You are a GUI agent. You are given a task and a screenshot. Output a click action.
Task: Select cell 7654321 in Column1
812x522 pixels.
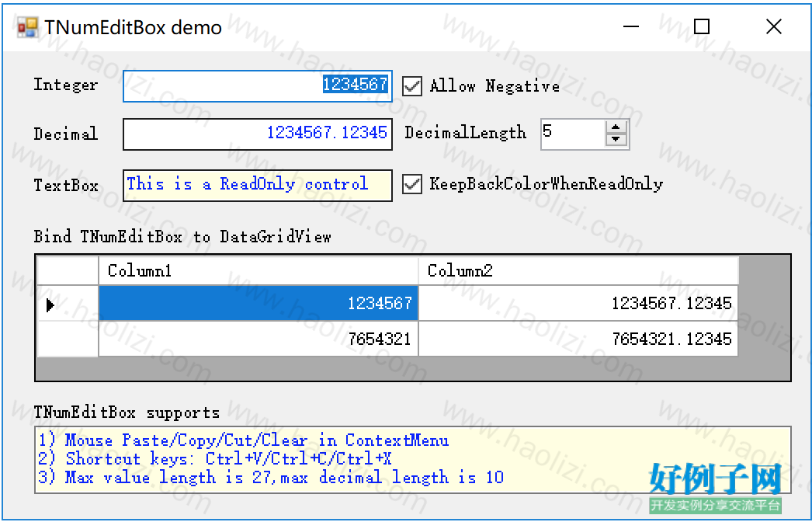click(x=258, y=339)
